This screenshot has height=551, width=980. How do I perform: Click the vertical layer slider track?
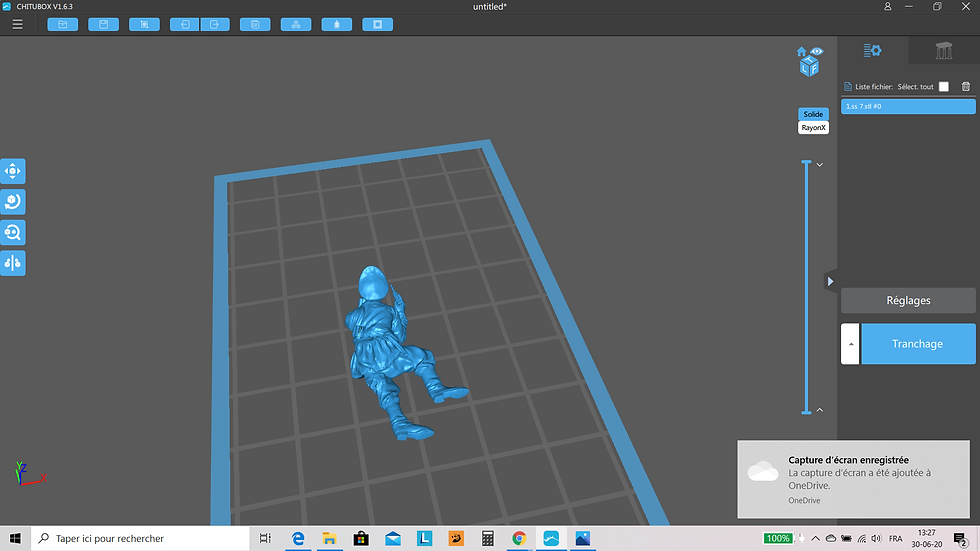click(x=806, y=287)
